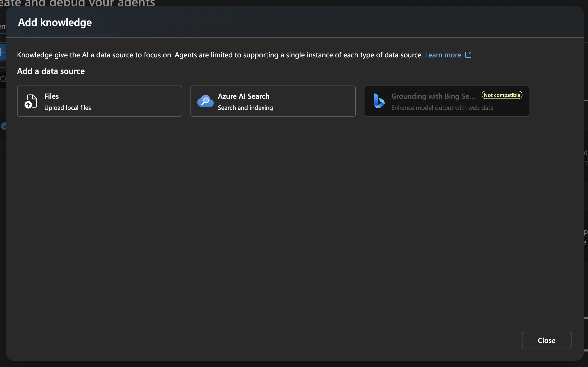This screenshot has width=588, height=367.
Task: Click the Add knowledge dialog title
Action: 55,22
